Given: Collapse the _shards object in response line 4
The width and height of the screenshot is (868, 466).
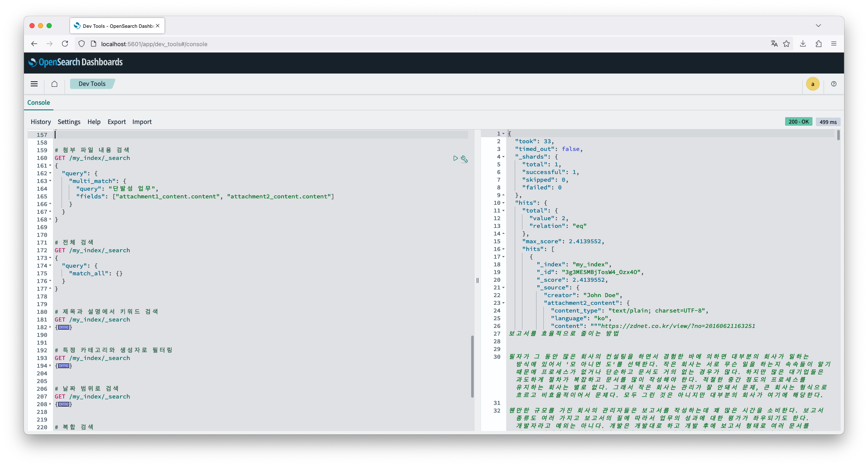Looking at the screenshot, I should click(503, 157).
